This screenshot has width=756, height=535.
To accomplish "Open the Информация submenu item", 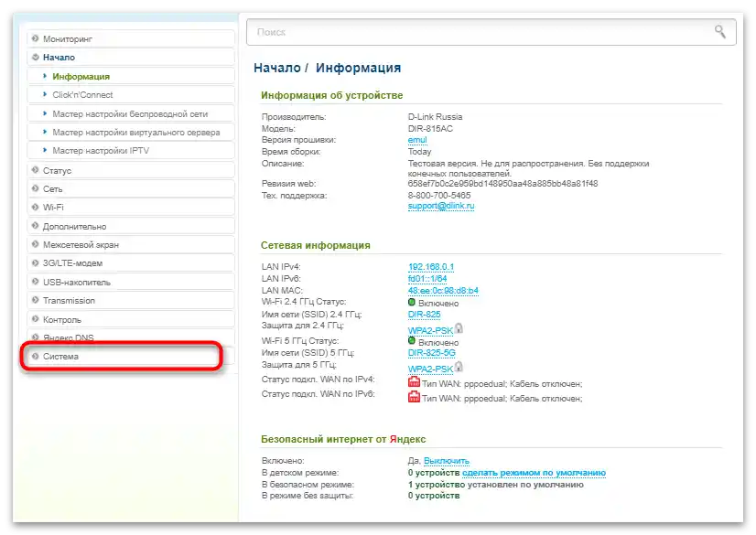I will [x=131, y=76].
